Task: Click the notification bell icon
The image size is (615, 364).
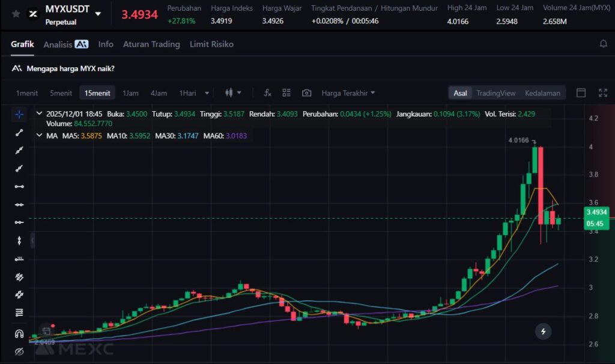Action: tap(603, 44)
